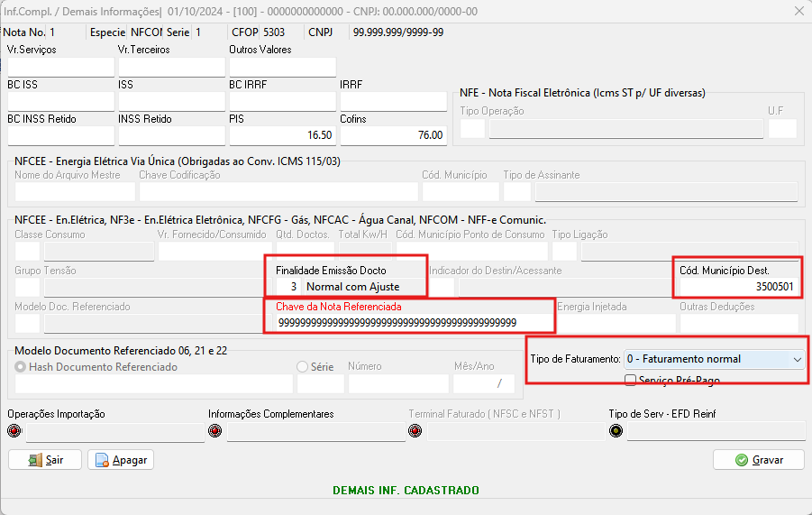This screenshot has height=515, width=812.
Task: Click the Vr.Serviços input field
Action: (61, 67)
